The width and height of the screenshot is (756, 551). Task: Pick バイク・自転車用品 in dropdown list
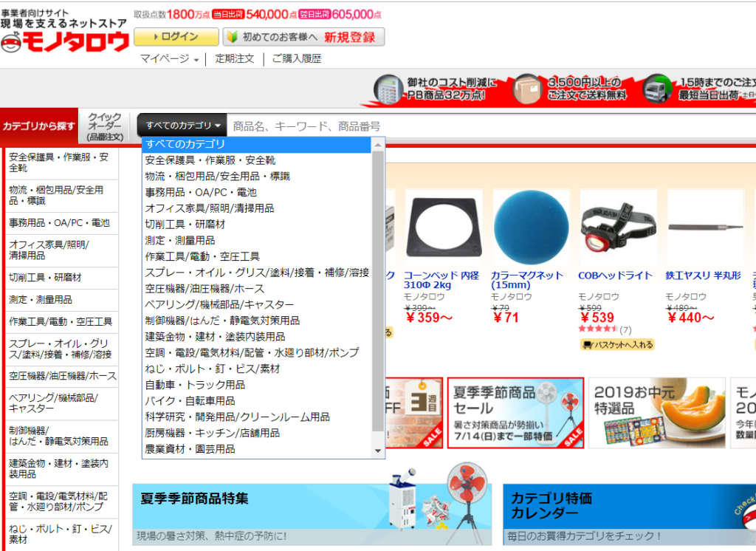pos(257,400)
